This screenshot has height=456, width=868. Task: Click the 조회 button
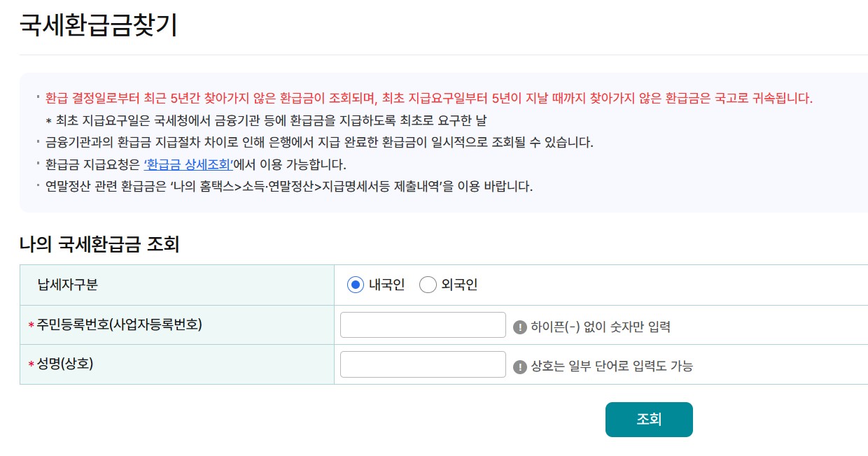(x=649, y=420)
